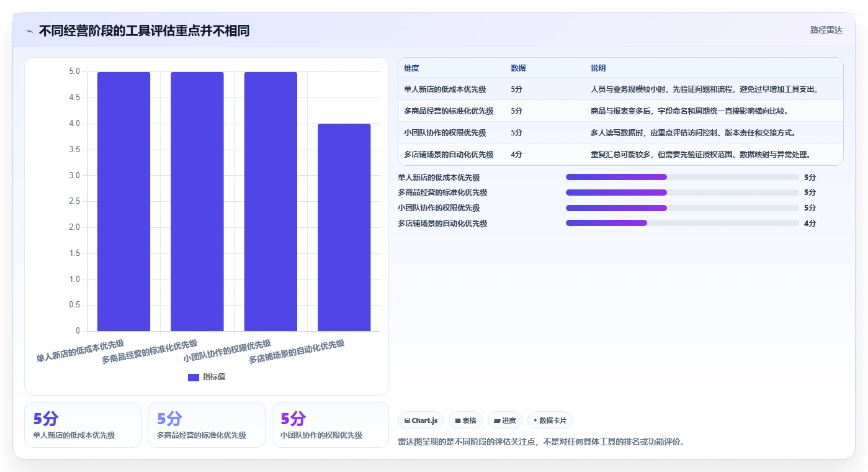868x472 pixels.
Task: Click the 表格 chip
Action: (465, 420)
